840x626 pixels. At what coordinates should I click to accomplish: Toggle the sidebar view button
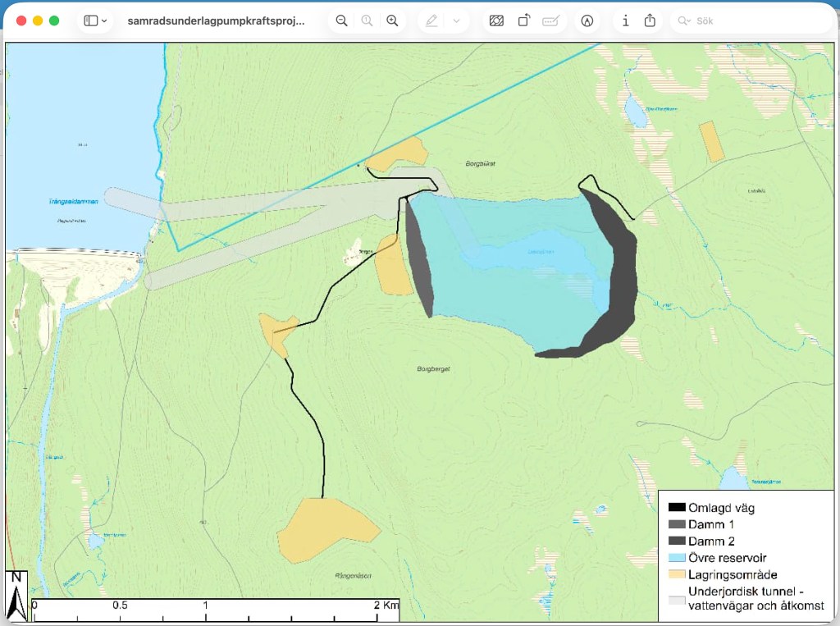[x=90, y=21]
